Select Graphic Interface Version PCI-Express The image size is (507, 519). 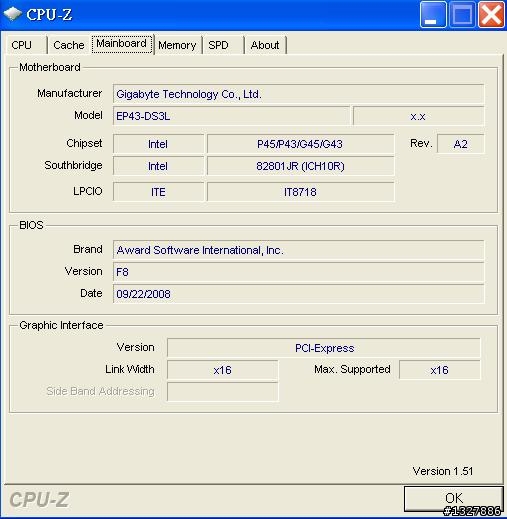(324, 348)
